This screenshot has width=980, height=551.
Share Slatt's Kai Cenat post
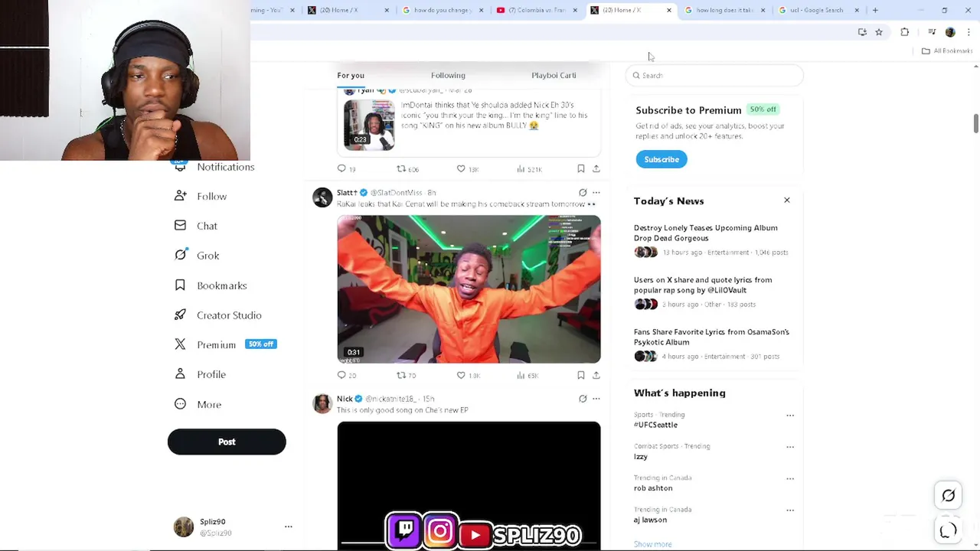(596, 375)
